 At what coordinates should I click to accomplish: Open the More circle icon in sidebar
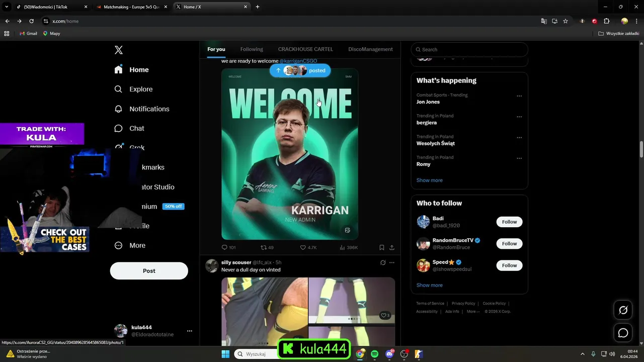coord(118,245)
